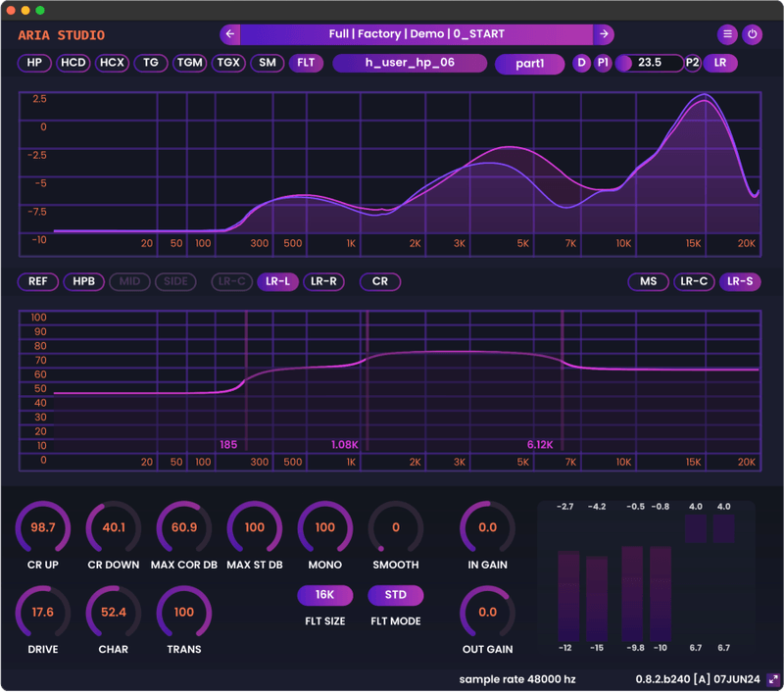
Task: Click the MONO knob
Action: 325,528
